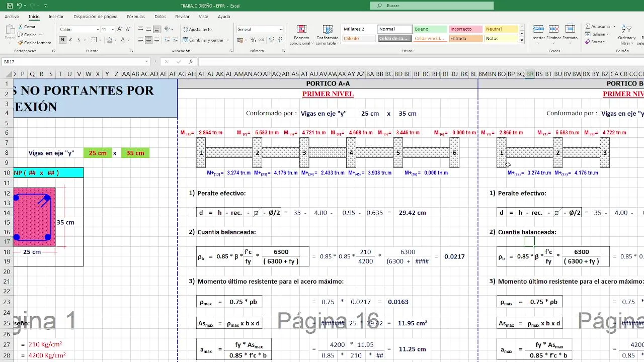Select row header 17
This screenshot has height=362, width=644.
coord(7,242)
